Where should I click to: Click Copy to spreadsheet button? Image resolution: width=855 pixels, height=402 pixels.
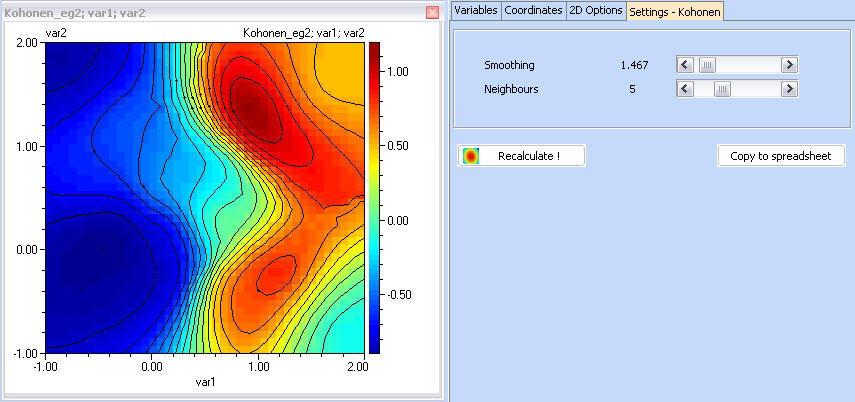pyautogui.click(x=781, y=156)
